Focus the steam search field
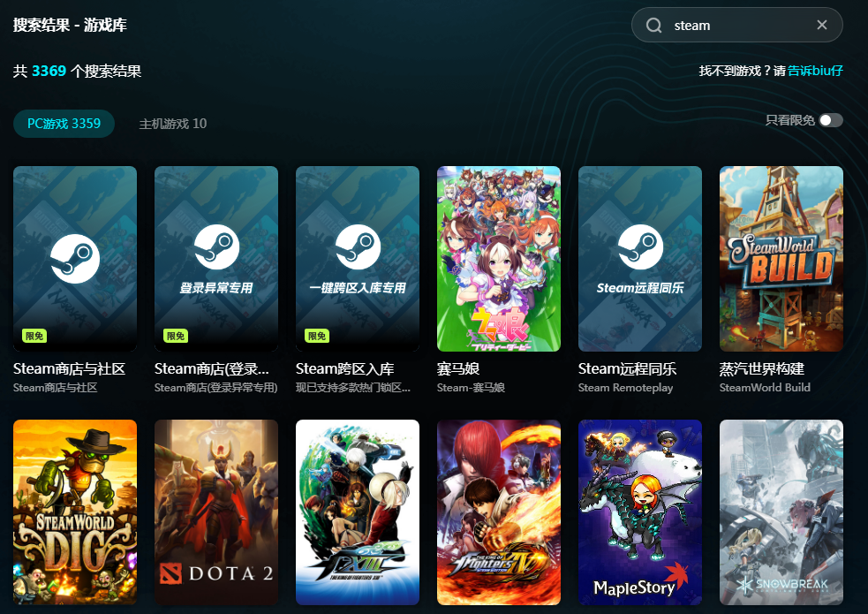 point(736,25)
